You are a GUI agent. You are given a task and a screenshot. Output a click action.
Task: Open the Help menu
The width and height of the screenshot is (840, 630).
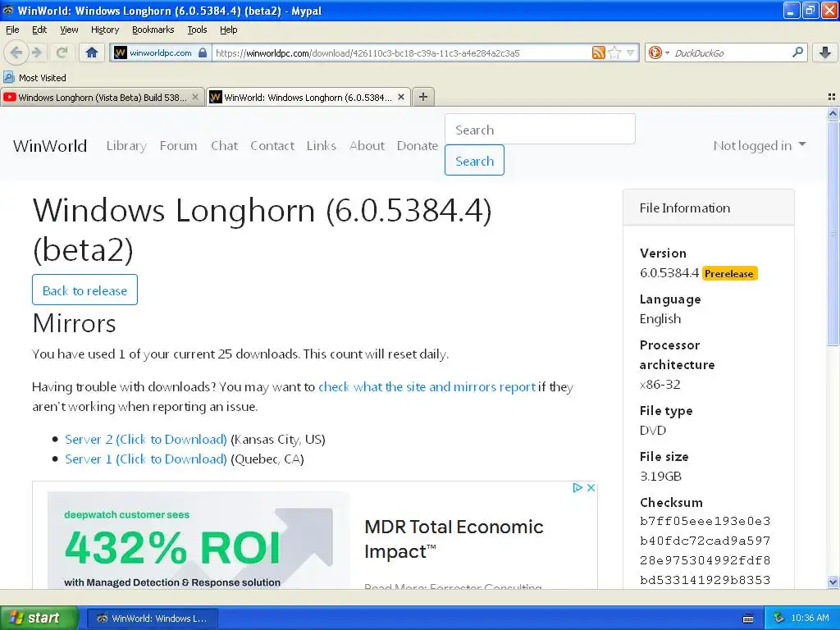(228, 30)
